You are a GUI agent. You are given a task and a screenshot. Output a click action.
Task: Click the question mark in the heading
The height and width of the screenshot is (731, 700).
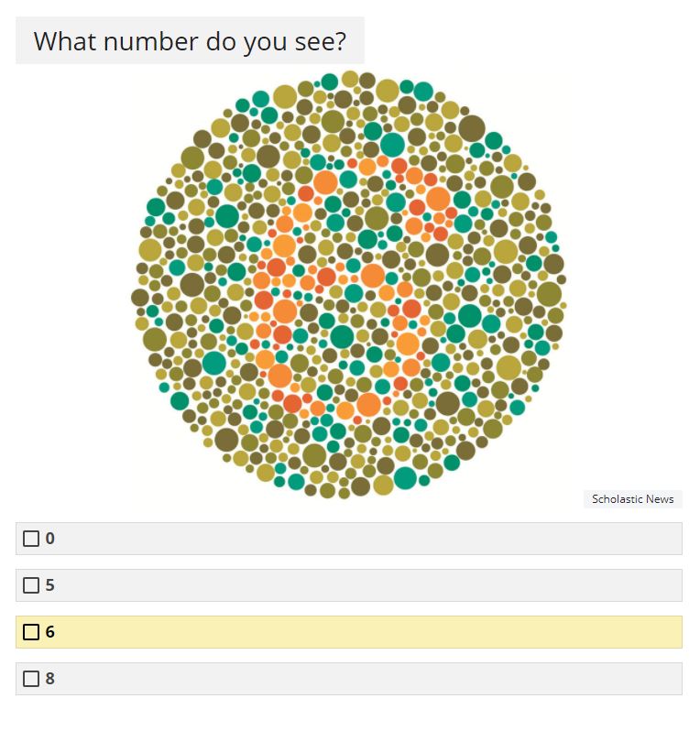click(x=341, y=41)
